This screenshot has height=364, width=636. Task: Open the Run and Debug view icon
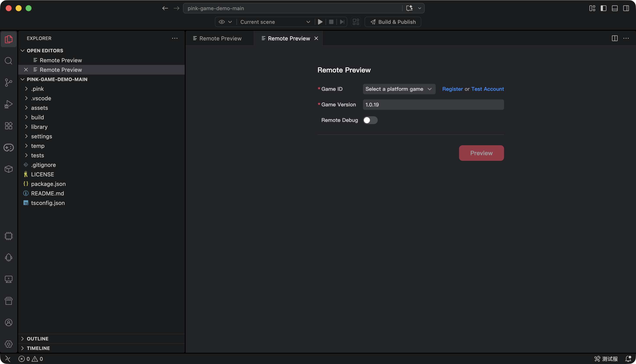coord(8,104)
